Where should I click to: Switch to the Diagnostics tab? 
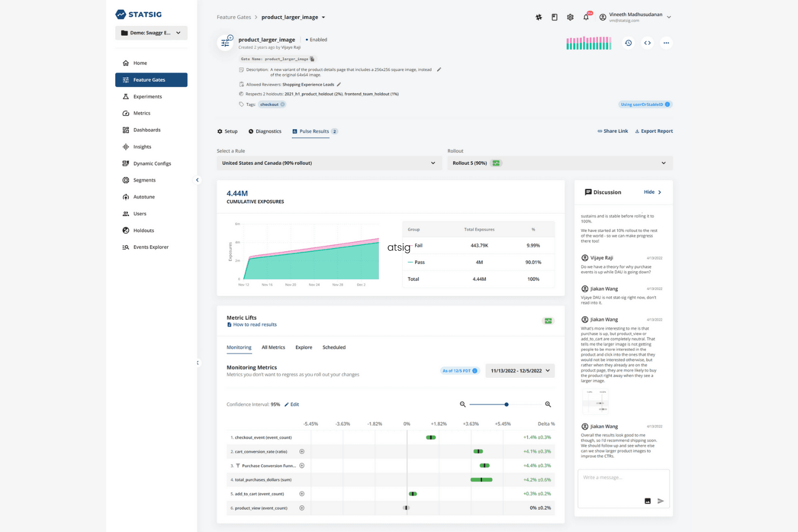point(265,132)
